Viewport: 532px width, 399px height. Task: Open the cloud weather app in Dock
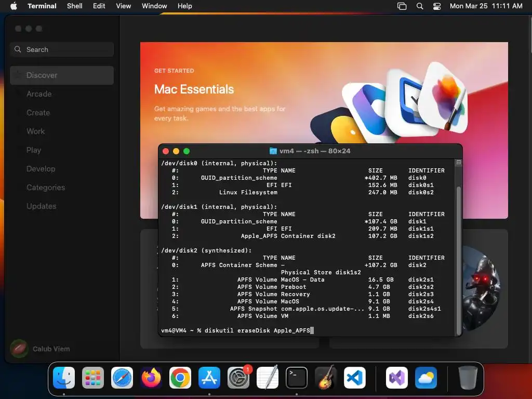click(426, 377)
